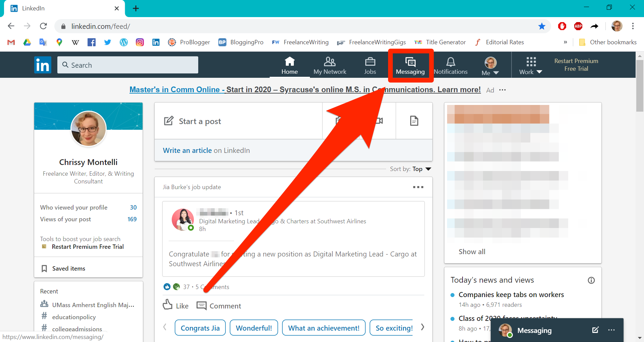Click Show all in the right panel
The height and width of the screenshot is (342, 644).
click(x=472, y=252)
